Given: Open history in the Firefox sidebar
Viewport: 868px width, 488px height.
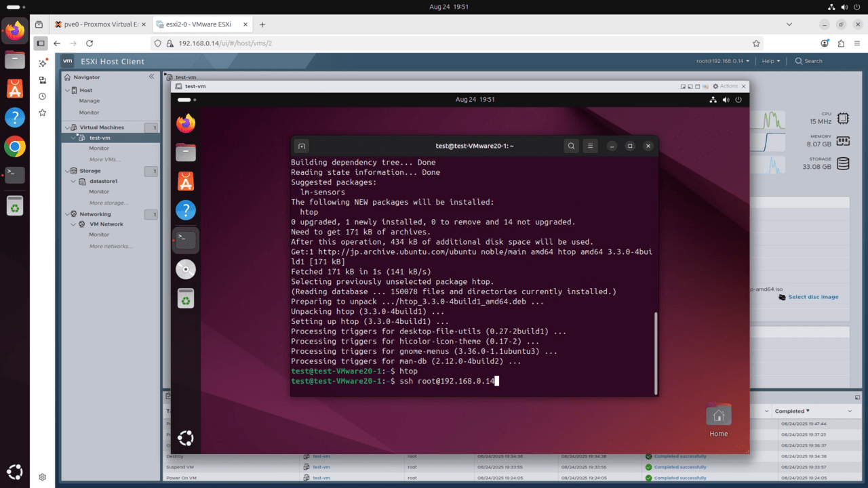Looking at the screenshot, I should coord(42,96).
